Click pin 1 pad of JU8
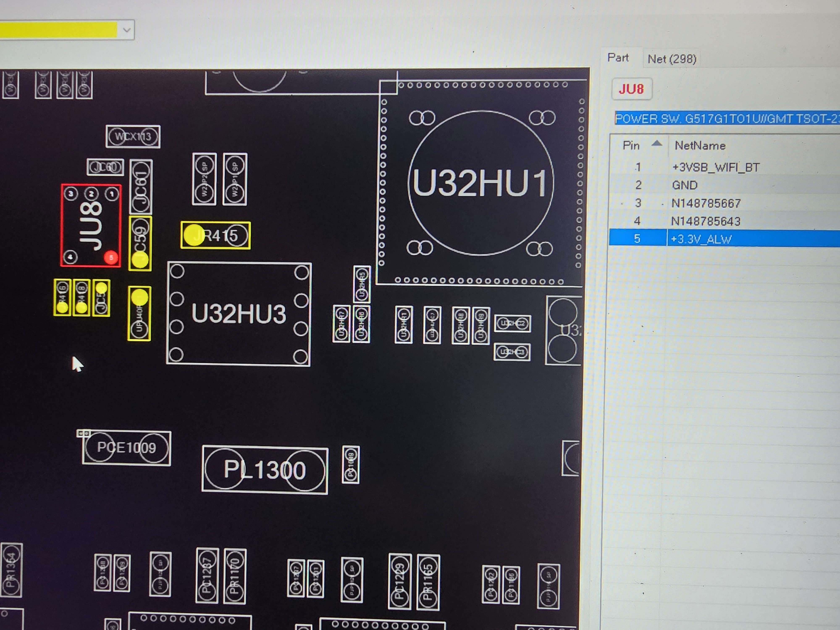840x630 pixels. [112, 194]
